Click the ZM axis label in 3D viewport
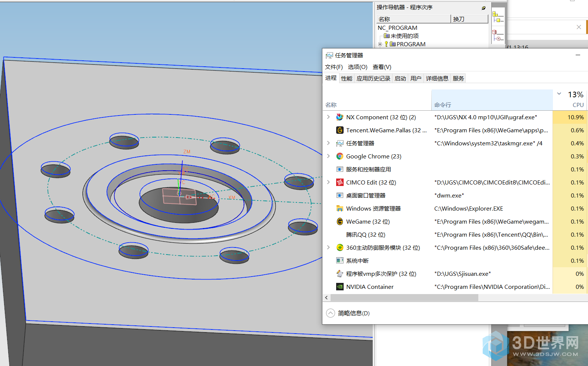This screenshot has height=366, width=588. click(x=187, y=152)
